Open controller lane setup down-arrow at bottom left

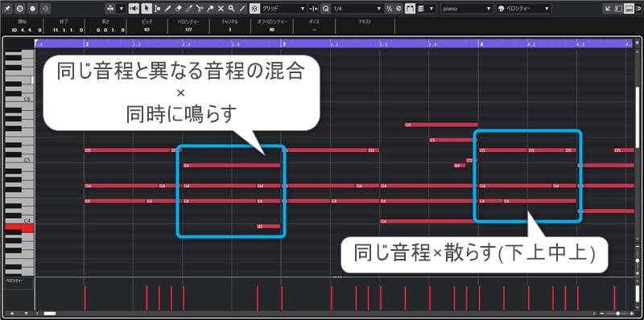pyautogui.click(x=26, y=314)
